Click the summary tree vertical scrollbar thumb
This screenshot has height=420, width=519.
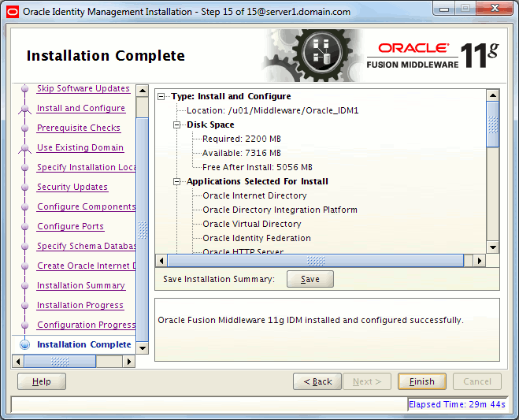493,125
